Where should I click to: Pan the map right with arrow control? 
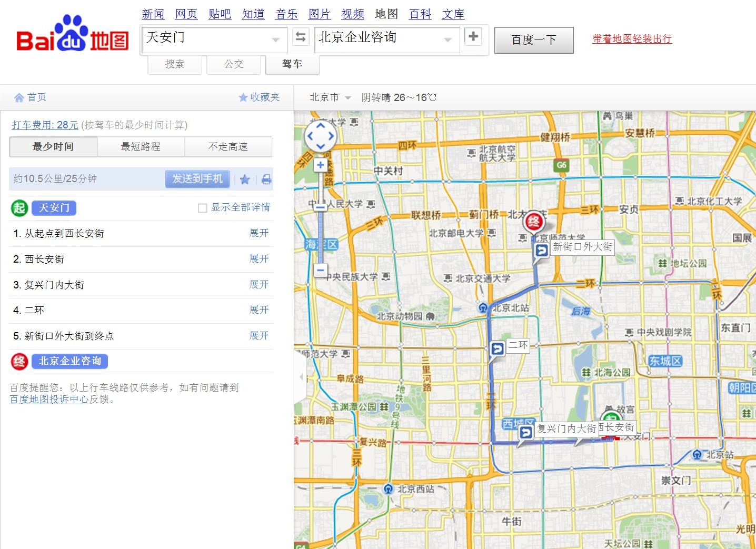tap(331, 136)
